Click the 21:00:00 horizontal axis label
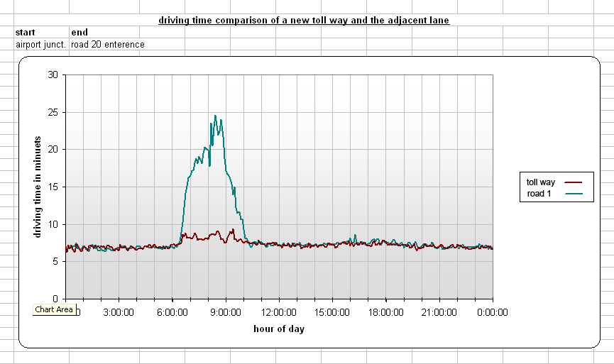Viewport: 614px width, 364px height. pos(439,312)
